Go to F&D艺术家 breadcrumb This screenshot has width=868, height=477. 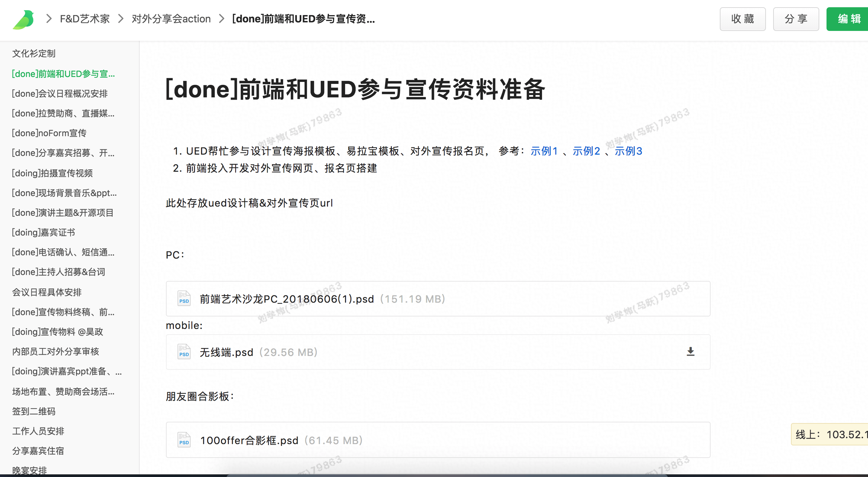[85, 19]
